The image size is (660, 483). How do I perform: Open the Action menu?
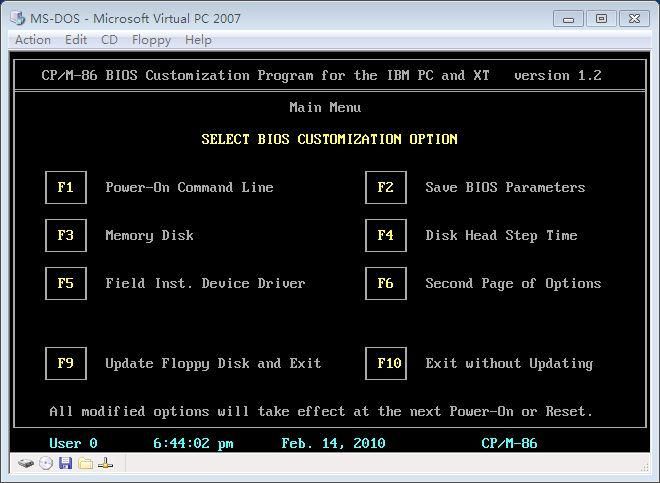click(x=33, y=40)
